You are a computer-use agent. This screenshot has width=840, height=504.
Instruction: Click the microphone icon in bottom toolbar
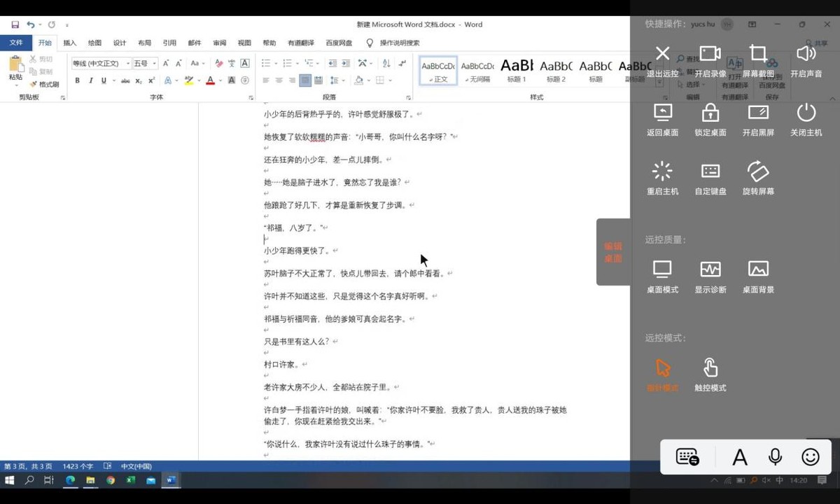pyautogui.click(x=775, y=457)
